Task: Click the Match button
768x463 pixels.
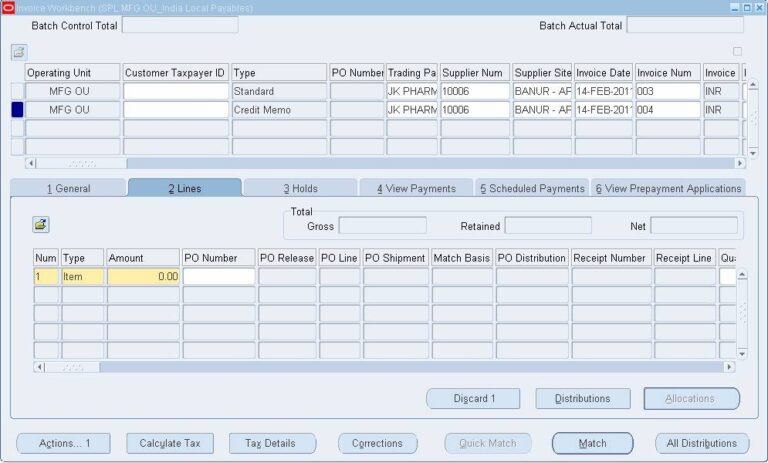Action: pos(593,443)
